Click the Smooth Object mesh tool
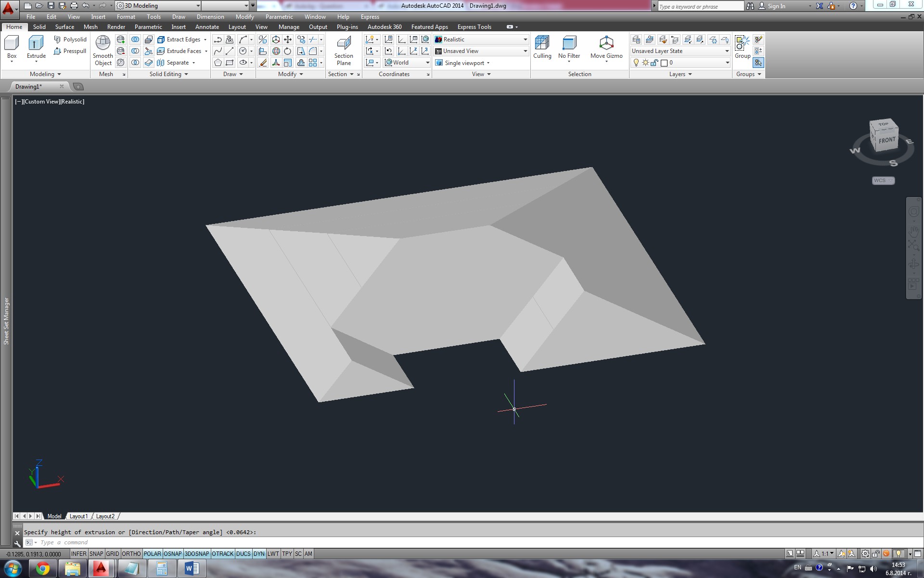Screen dimensions: 924x578 click(x=103, y=51)
